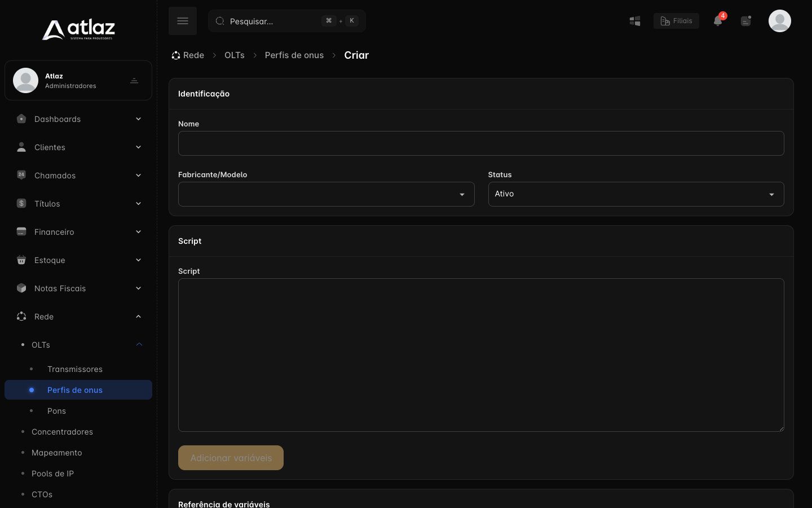This screenshot has height=508, width=812.
Task: Click the Rede breadcrumb network icon
Action: 176,55
